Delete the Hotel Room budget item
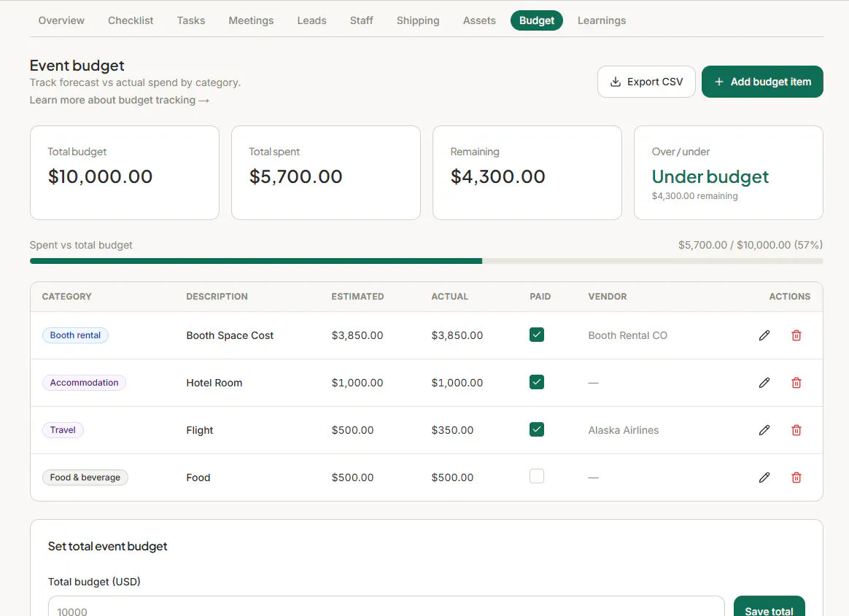The width and height of the screenshot is (849, 616). pos(796,383)
